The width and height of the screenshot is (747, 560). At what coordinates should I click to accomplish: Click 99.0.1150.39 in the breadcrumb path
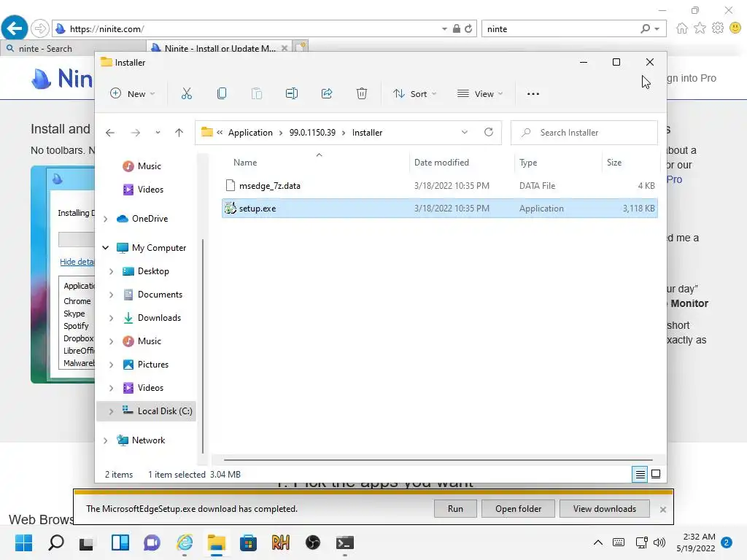[x=312, y=133]
